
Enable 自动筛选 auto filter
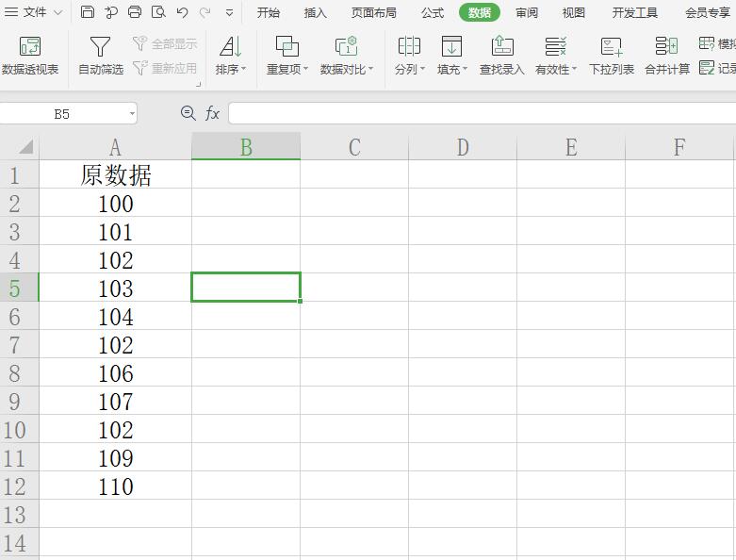click(100, 47)
